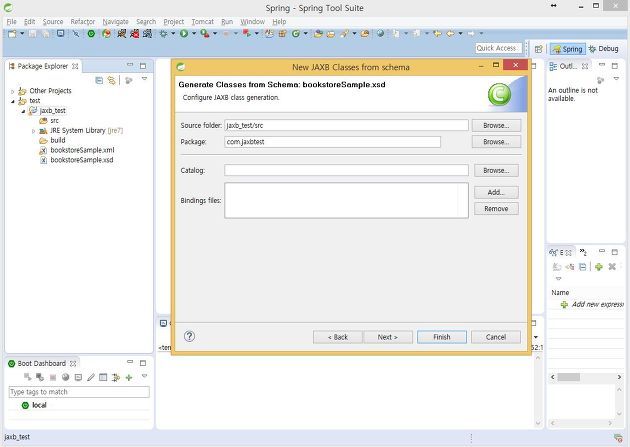The image size is (630, 447).
Task: Click the Package text field
Action: [332, 142]
